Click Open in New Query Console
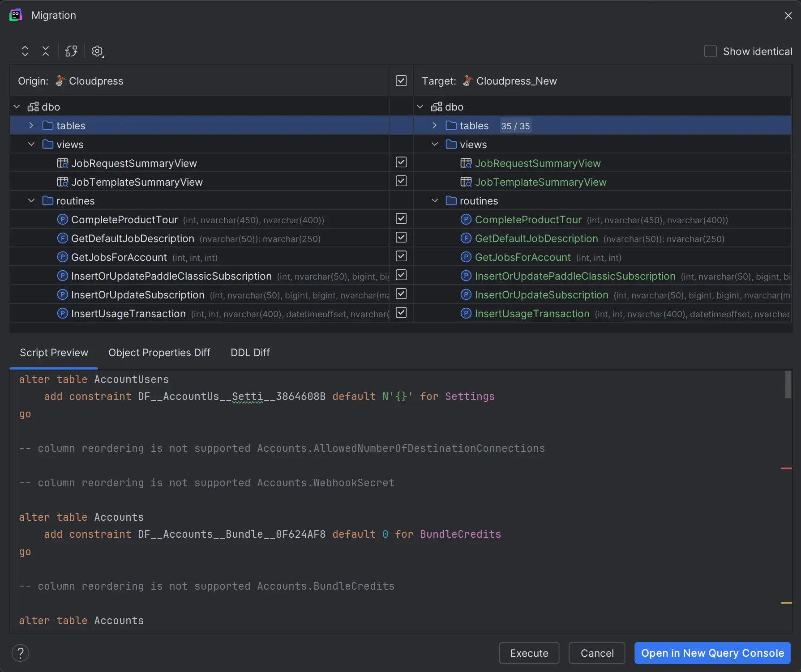Viewport: 801px width, 672px height. click(712, 653)
